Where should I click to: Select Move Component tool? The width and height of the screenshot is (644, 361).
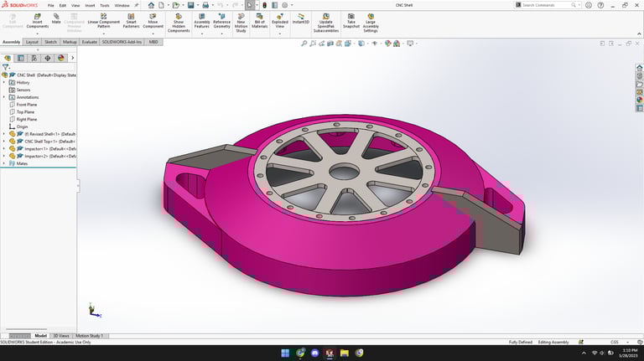(153, 21)
